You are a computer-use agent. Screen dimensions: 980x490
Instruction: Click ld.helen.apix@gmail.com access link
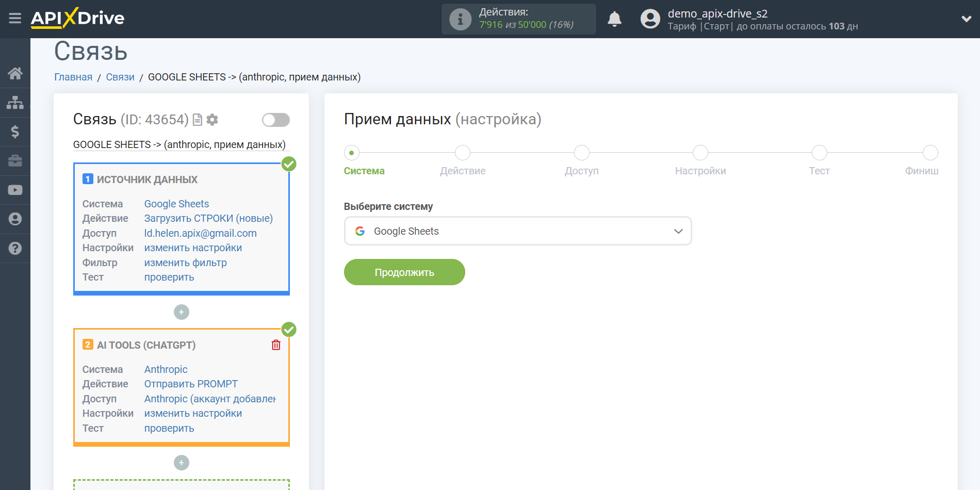tap(200, 233)
